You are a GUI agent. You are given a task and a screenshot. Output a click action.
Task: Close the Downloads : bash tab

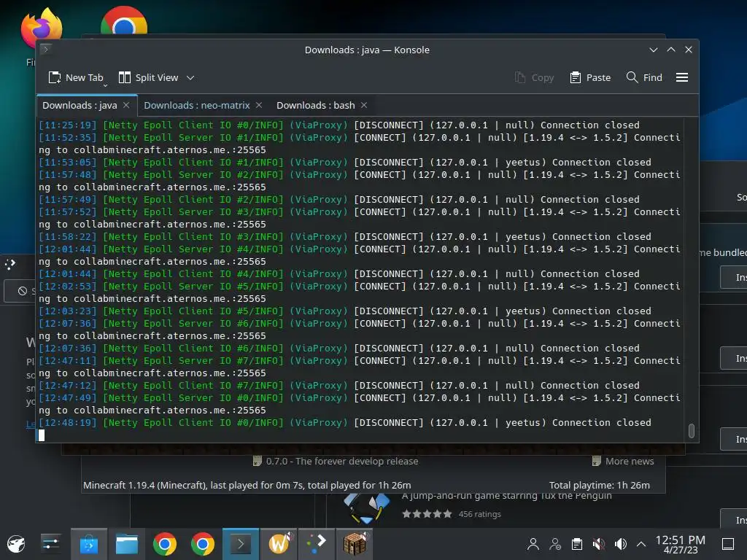click(364, 105)
